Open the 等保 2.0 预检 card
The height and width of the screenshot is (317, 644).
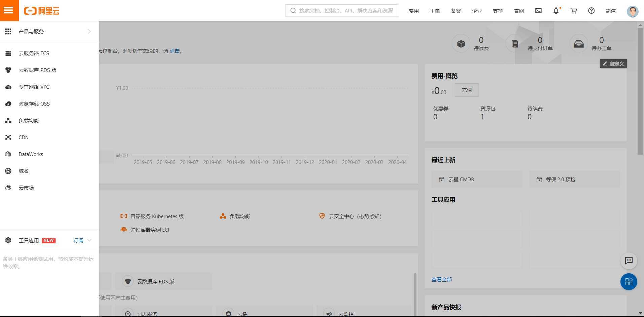[574, 180]
